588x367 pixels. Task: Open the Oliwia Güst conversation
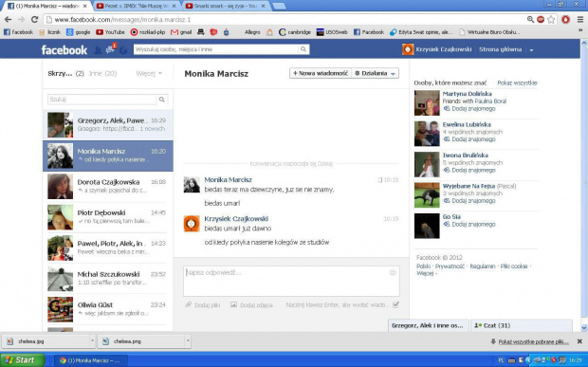108,309
